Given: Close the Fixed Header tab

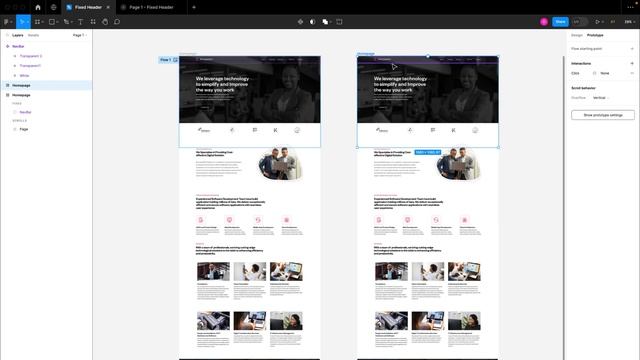Looking at the screenshot, I should click(x=108, y=7).
